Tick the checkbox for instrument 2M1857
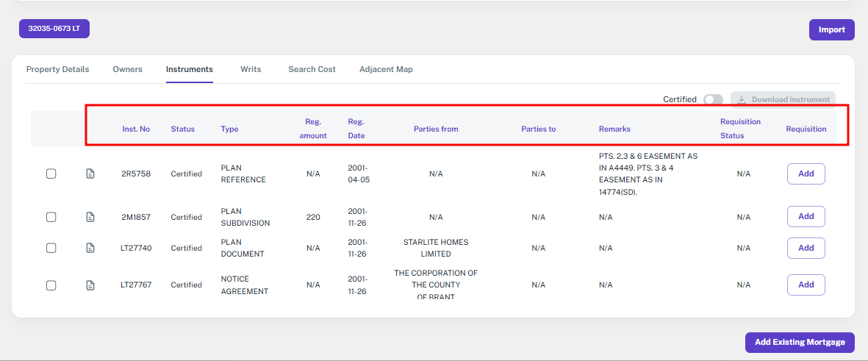868x361 pixels. [x=51, y=217]
